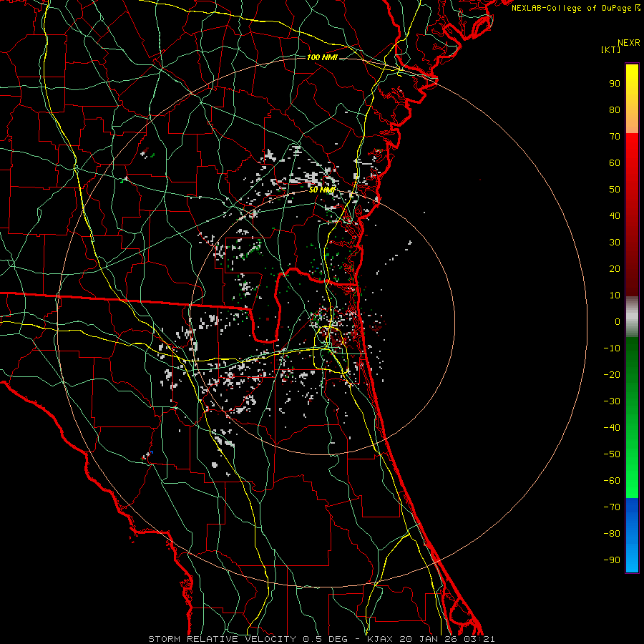
Task: Click the 50 NMI range ring label
Action: coord(322,190)
